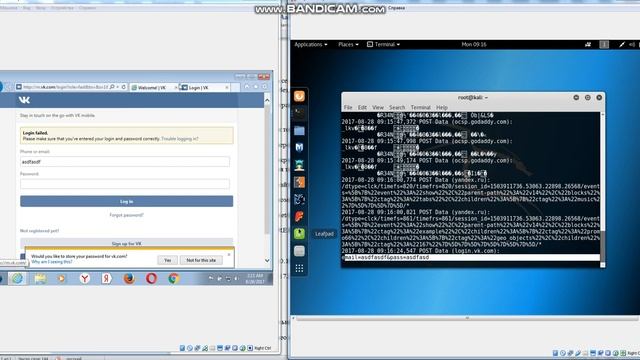Click Not for this site button
This screenshot has width=640, height=360.
[x=201, y=260]
